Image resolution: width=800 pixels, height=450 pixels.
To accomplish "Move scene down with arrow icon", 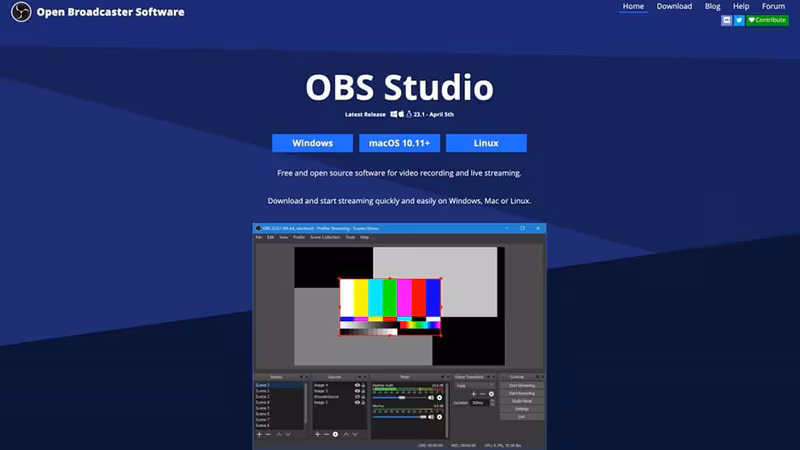I will pos(288,434).
